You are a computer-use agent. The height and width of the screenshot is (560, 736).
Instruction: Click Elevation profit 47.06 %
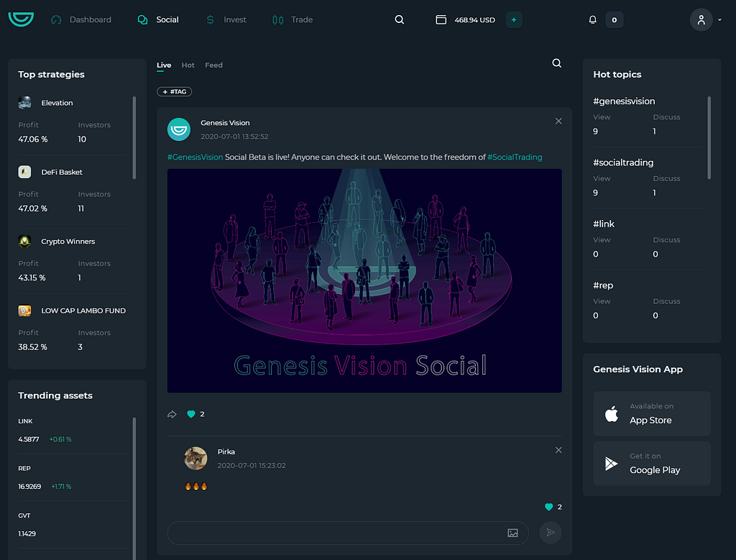(33, 139)
